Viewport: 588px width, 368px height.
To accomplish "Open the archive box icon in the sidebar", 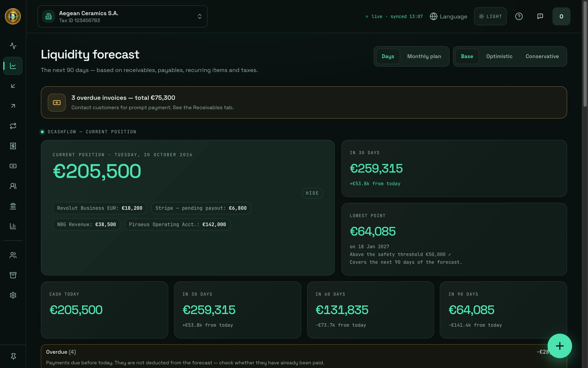I will tap(13, 275).
